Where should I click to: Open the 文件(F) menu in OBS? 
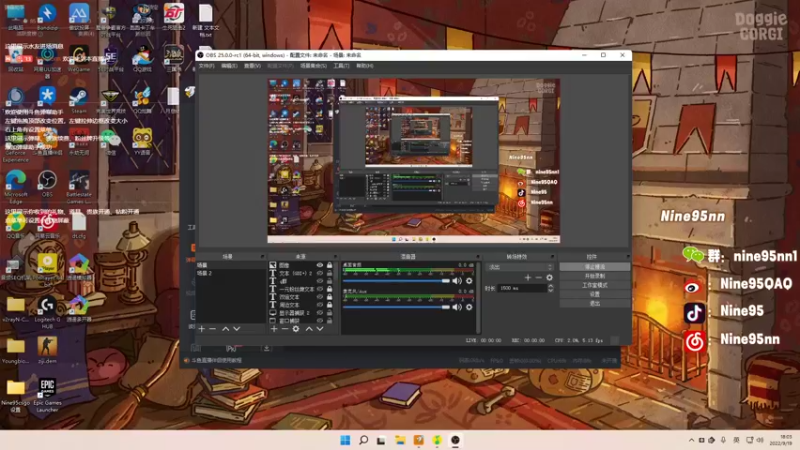(207, 66)
